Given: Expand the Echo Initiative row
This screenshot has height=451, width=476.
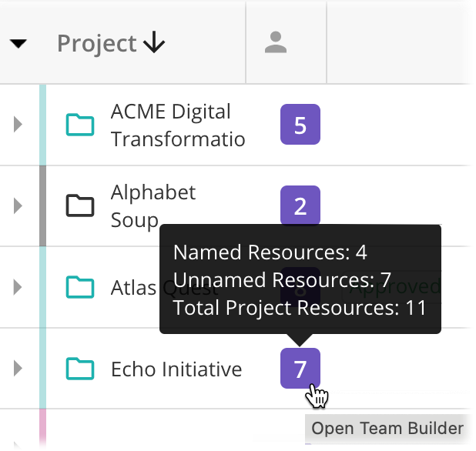Looking at the screenshot, I should coord(18,369).
